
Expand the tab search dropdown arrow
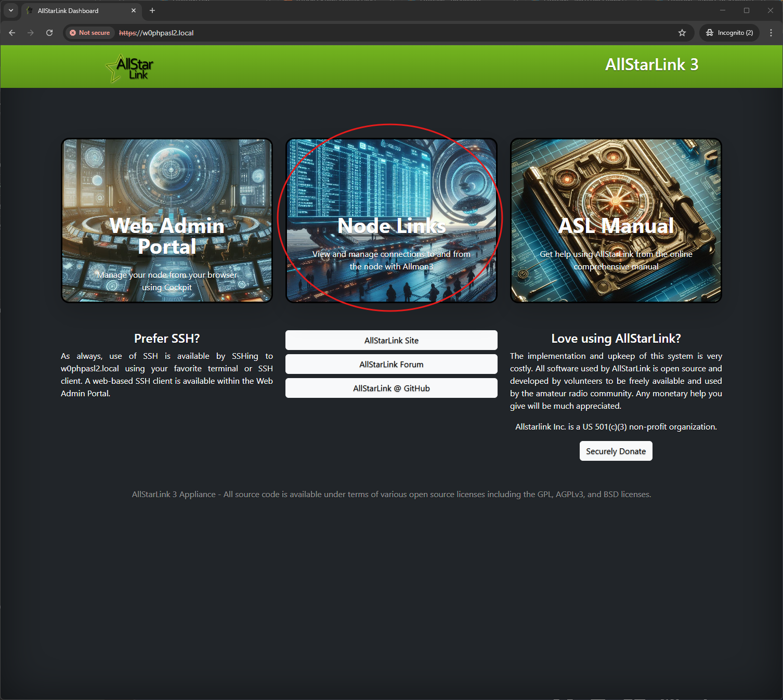click(x=10, y=10)
